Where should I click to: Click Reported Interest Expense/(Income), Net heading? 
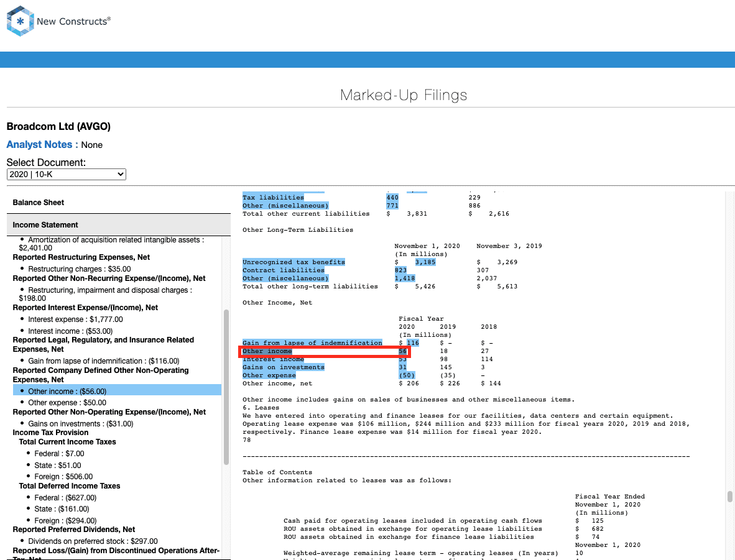tap(85, 308)
